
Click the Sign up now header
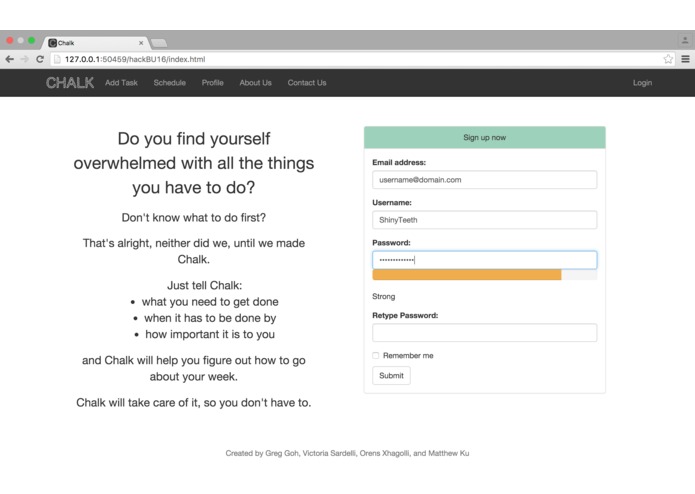point(484,137)
